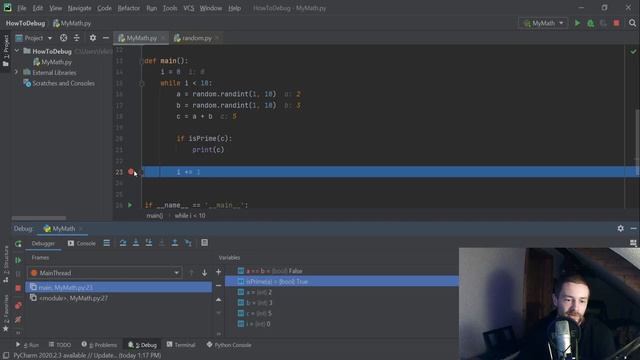The height and width of the screenshot is (360, 640).
Task: Open the Run tool window button
Action: (27, 345)
